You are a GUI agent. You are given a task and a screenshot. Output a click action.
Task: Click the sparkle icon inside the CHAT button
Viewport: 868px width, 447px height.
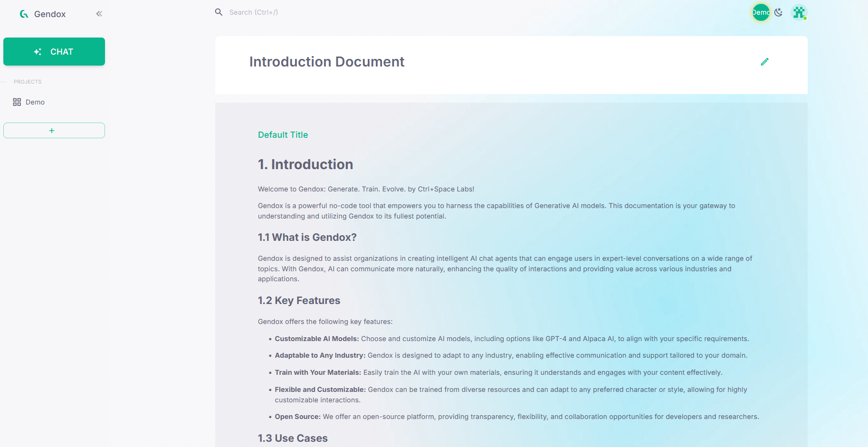(38, 51)
